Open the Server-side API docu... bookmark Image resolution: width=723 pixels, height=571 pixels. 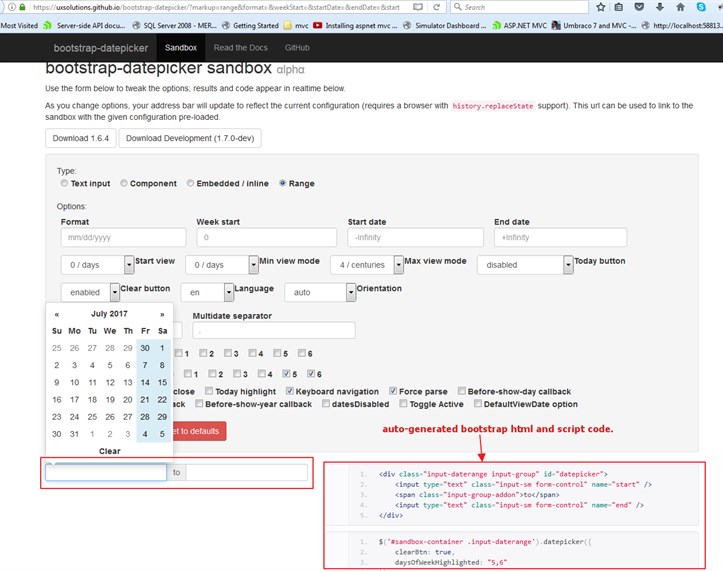[x=84, y=25]
